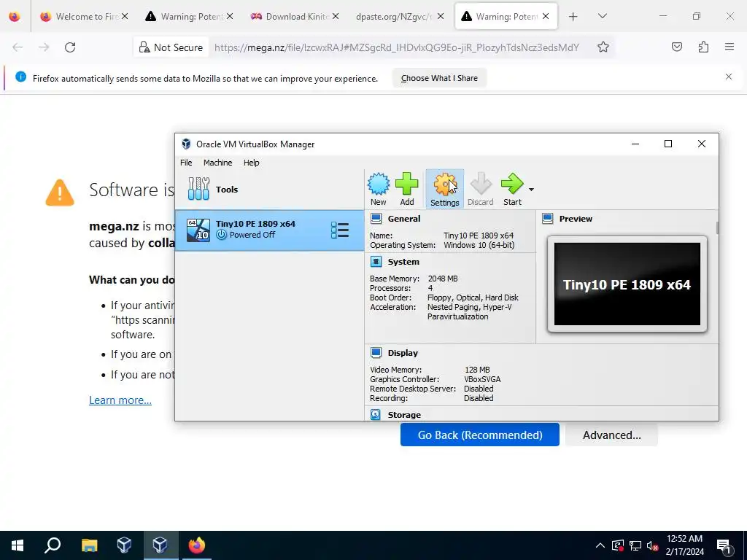This screenshot has width=747, height=560.
Task: Open File Explorer from taskbar
Action: point(89,545)
